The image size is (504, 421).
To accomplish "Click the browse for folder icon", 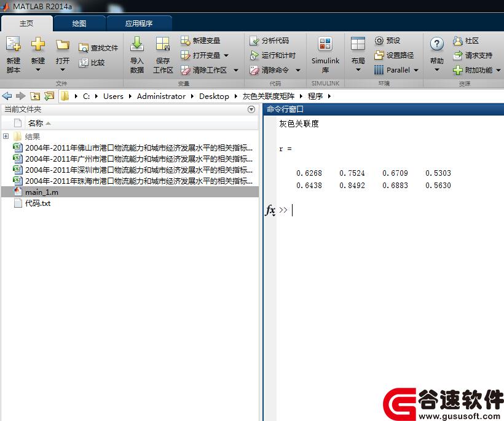I will pyautogui.click(x=49, y=96).
